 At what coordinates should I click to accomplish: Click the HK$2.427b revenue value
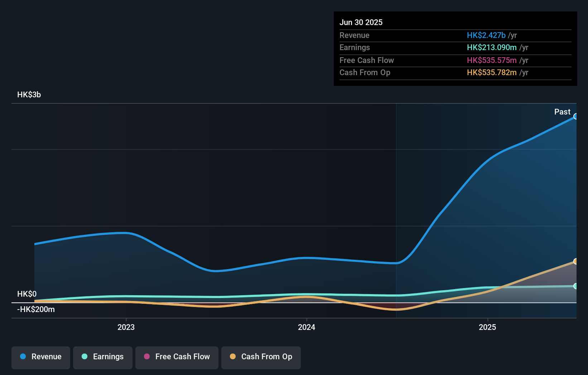coord(486,35)
